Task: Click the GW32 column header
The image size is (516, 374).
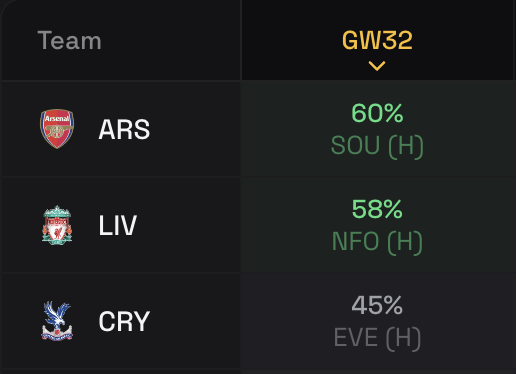Action: coord(377,41)
